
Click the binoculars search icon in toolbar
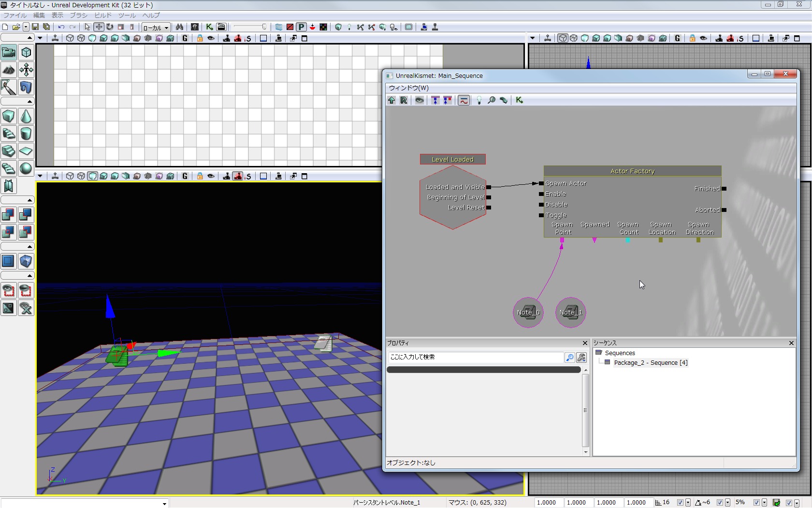pos(179,27)
